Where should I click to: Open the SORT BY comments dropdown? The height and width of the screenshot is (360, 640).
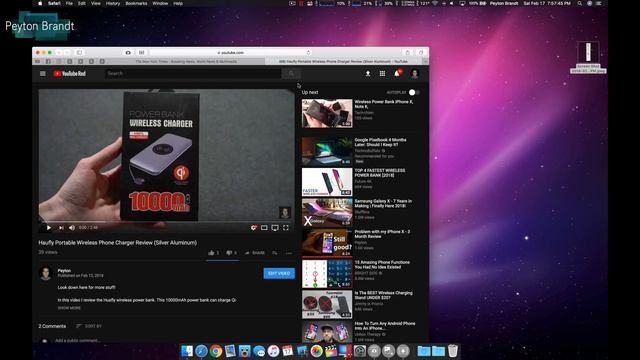89,326
